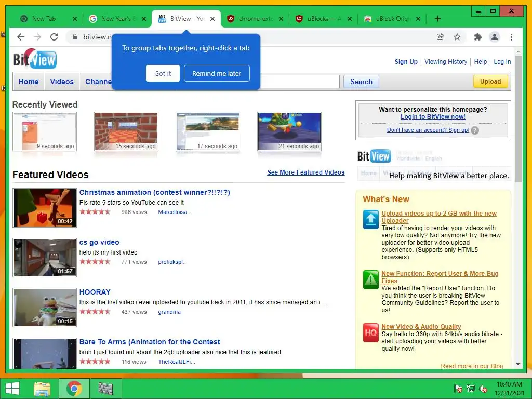Click the red HQ icon
The image size is (532, 399).
(370, 332)
